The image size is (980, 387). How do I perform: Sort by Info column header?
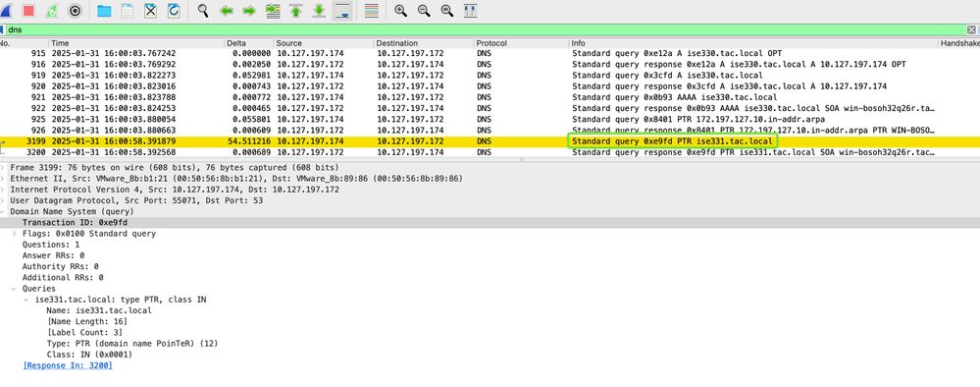pyautogui.click(x=753, y=43)
